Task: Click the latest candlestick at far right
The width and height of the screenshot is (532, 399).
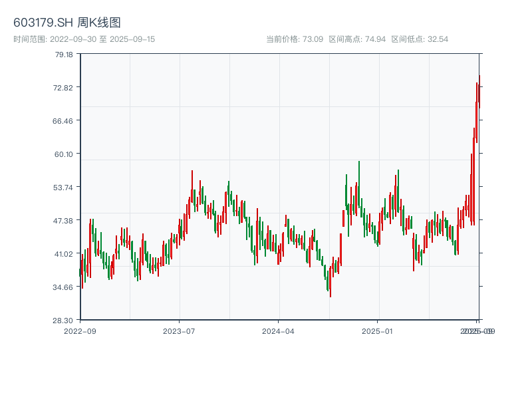Action: (x=479, y=93)
